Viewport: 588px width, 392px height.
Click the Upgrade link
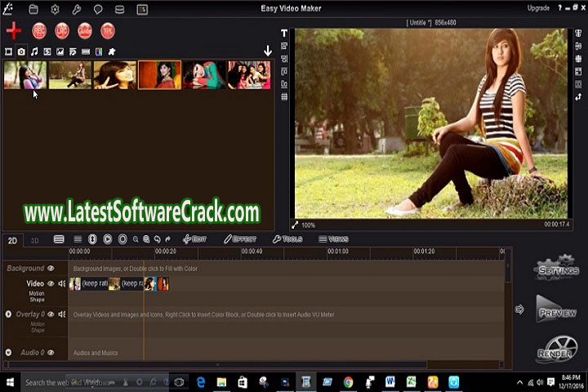[x=538, y=8]
